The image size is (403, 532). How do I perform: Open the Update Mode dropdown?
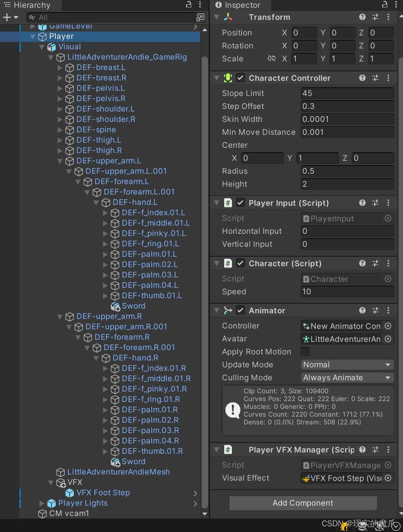(347, 364)
